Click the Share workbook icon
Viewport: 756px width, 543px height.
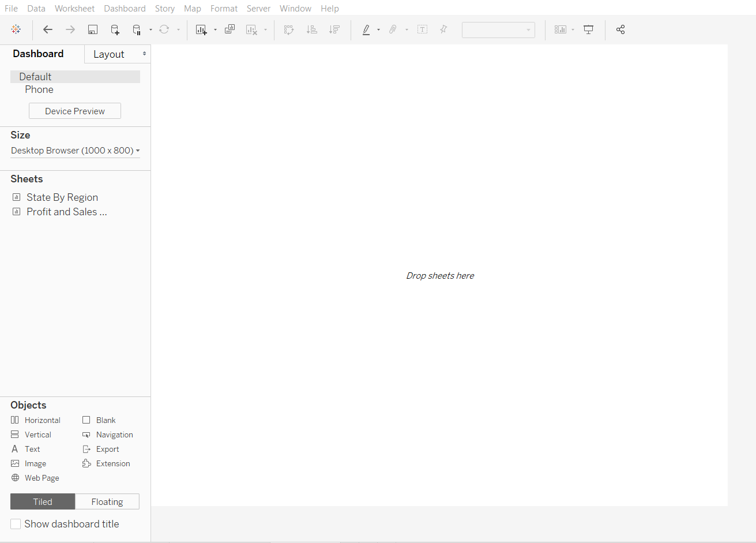click(620, 29)
